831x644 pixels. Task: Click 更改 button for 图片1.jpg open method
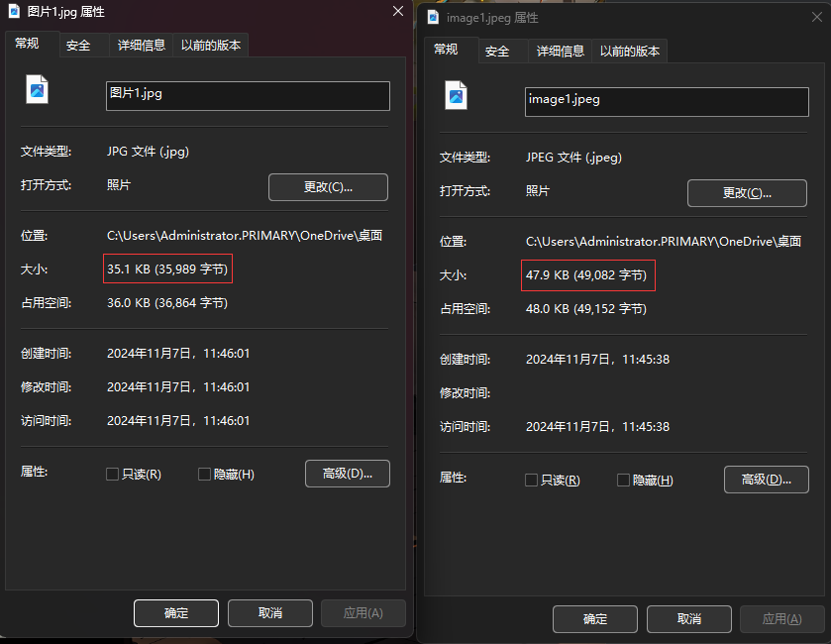[328, 187]
